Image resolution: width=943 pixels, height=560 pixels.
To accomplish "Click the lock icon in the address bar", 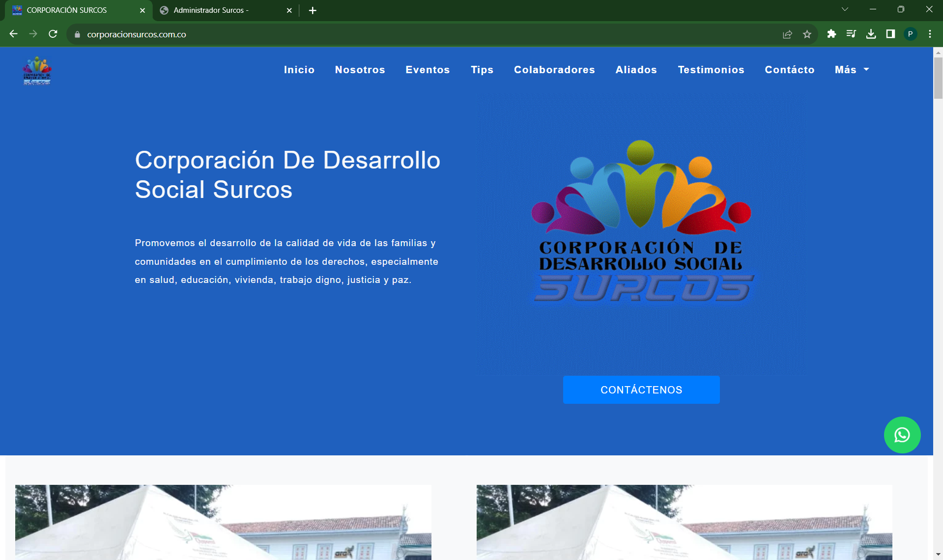I will [x=77, y=34].
